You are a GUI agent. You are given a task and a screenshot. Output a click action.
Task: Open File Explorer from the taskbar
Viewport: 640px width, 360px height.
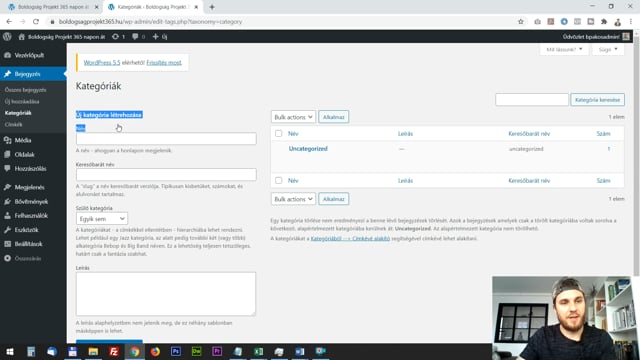[x=93, y=351]
